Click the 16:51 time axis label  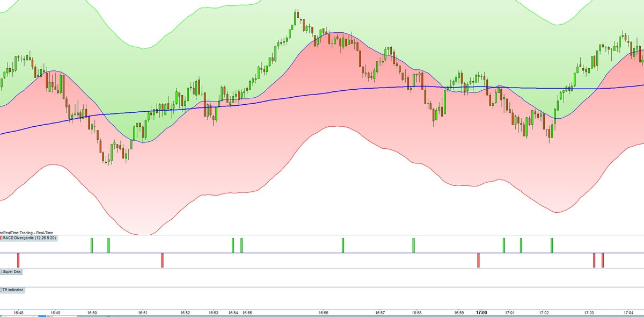point(142,312)
